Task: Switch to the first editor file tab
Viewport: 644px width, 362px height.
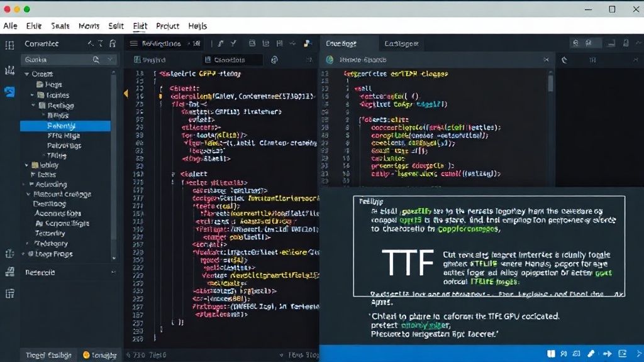Action: (150, 60)
